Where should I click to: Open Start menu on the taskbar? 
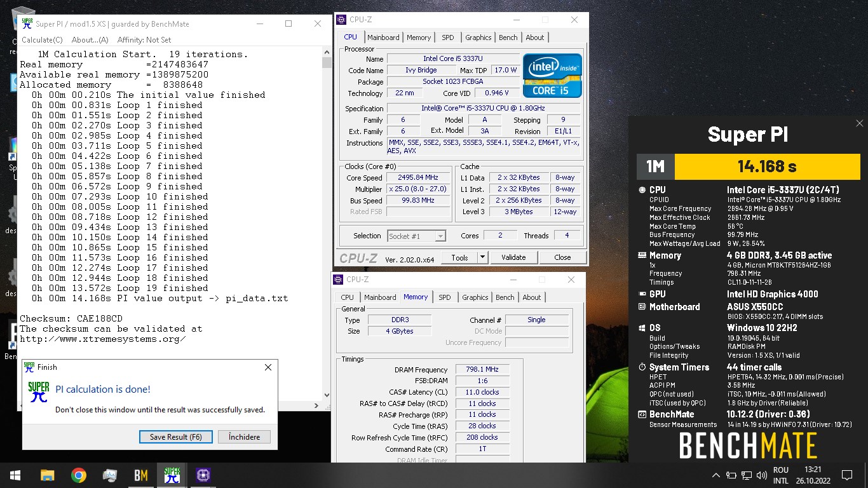click(x=15, y=475)
